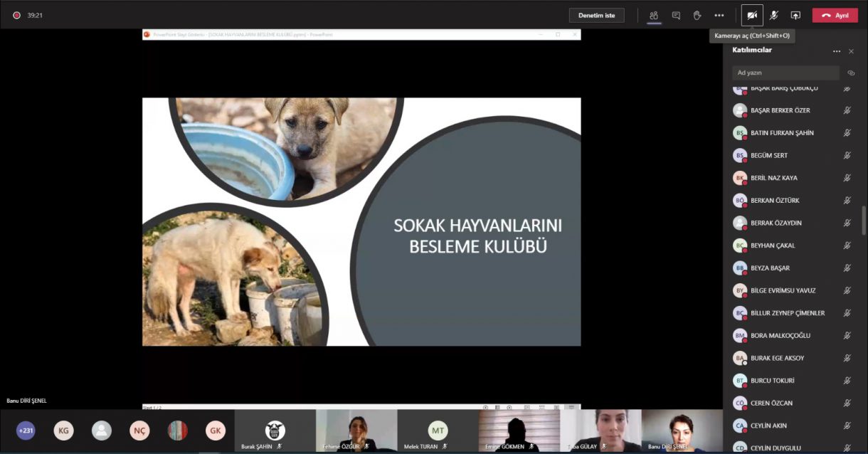The image size is (868, 454).
Task: Select participant BİLLUR ZEYNEP ÇİMENLER
Action: pos(793,313)
